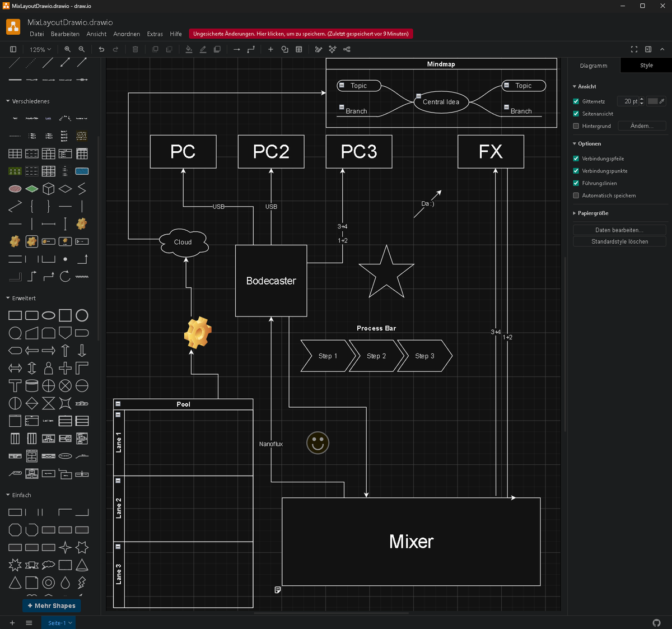Image resolution: width=672 pixels, height=629 pixels.
Task: Open the waypoints connector style tool
Action: 251,49
